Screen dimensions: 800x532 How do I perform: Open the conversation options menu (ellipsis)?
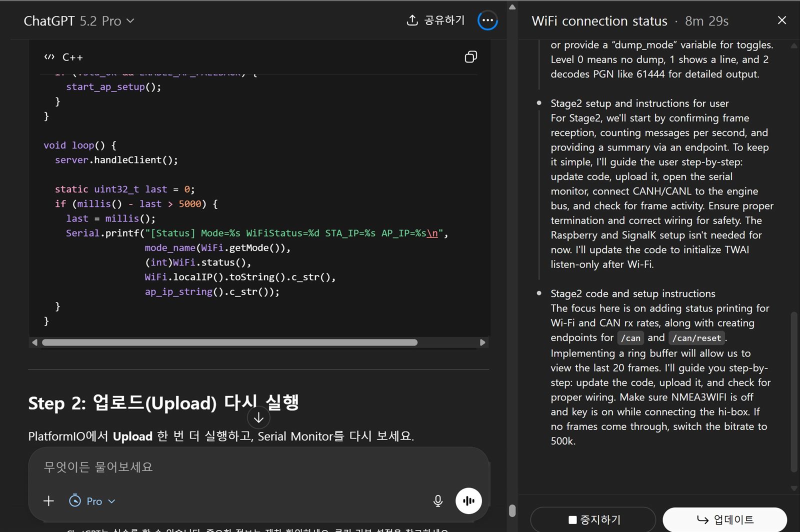(x=487, y=20)
